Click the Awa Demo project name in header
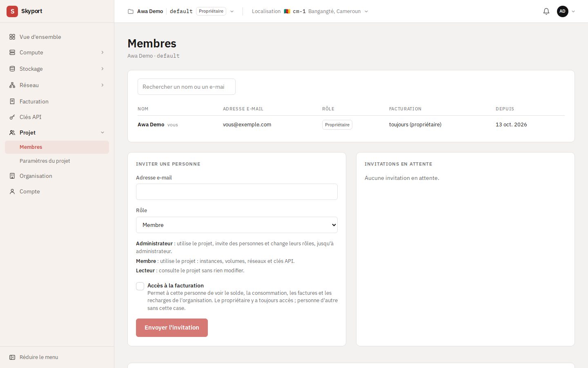Screen dimensions: 588x368 tap(150, 11)
